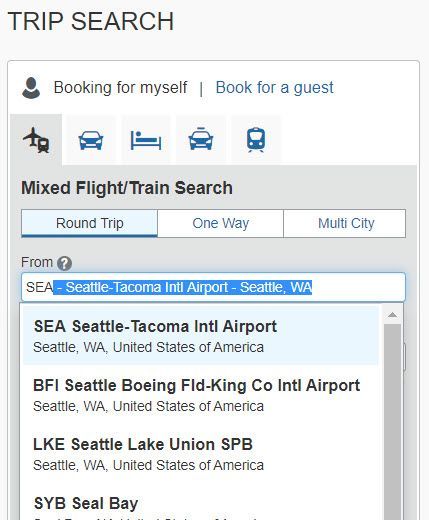Viewport: 429px width, 520px height.
Task: Choose the Multi City option
Action: coord(345,223)
